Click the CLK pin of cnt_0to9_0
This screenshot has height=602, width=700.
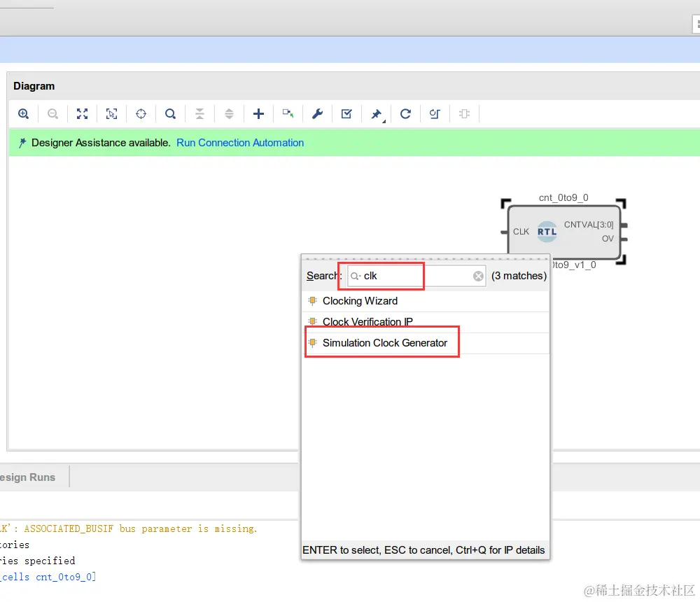[505, 232]
